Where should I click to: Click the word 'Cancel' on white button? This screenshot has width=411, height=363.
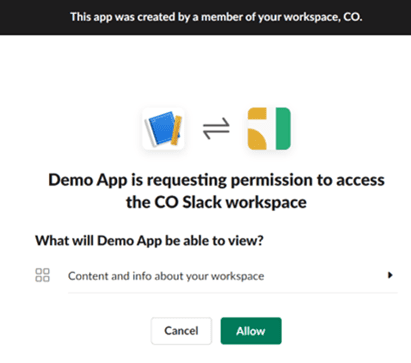tap(181, 331)
